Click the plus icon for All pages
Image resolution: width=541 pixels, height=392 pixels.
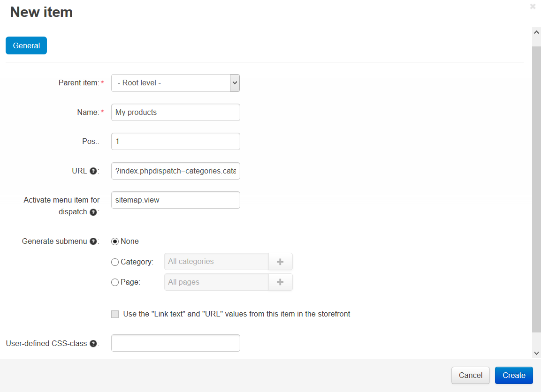(x=280, y=282)
